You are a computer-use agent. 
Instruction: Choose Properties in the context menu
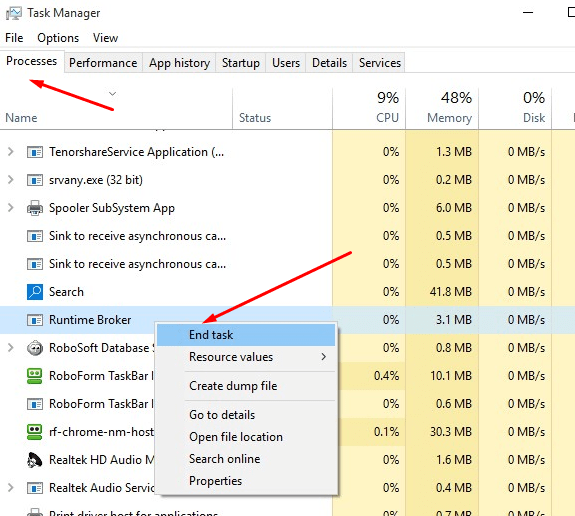point(246,481)
